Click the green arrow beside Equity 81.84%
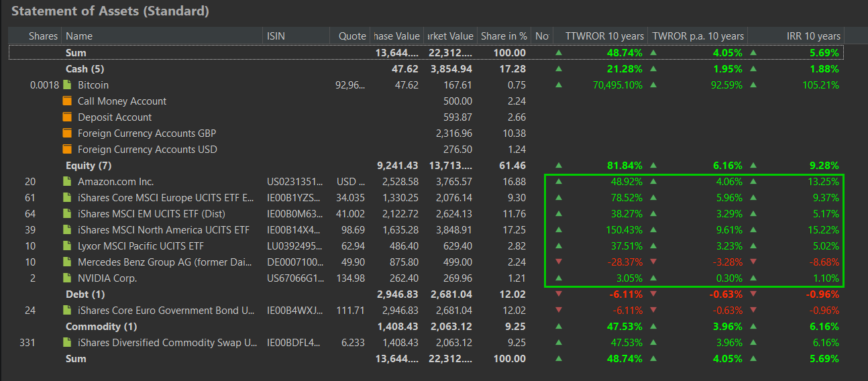 coord(559,166)
